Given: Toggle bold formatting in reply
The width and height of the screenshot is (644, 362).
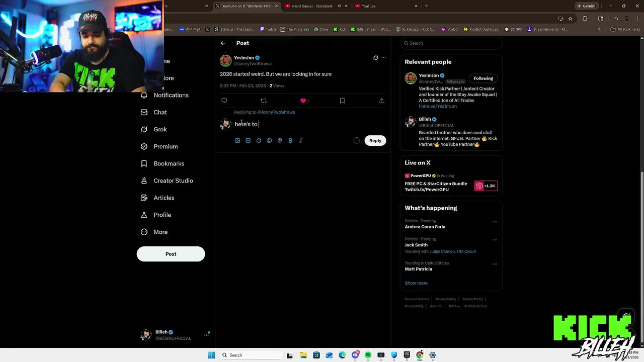Looking at the screenshot, I should (290, 141).
